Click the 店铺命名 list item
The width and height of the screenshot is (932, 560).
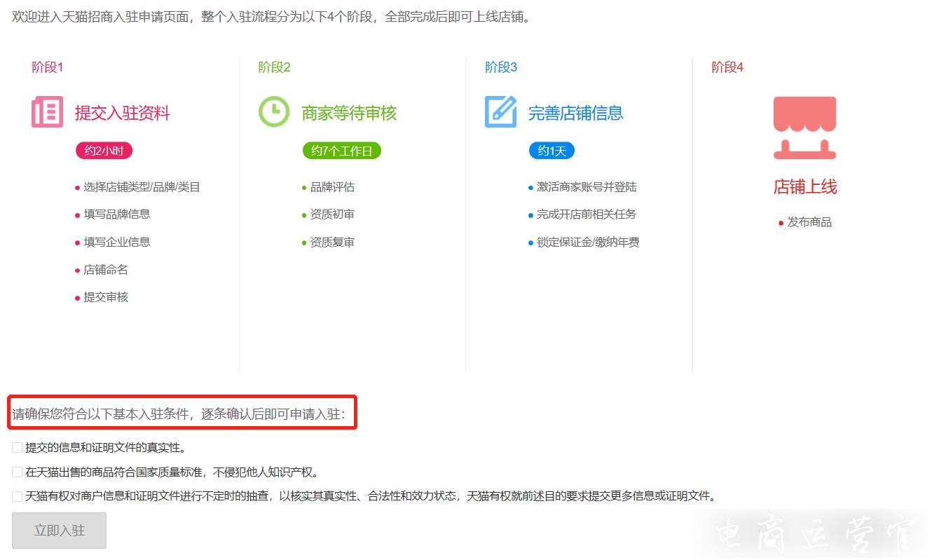106,270
